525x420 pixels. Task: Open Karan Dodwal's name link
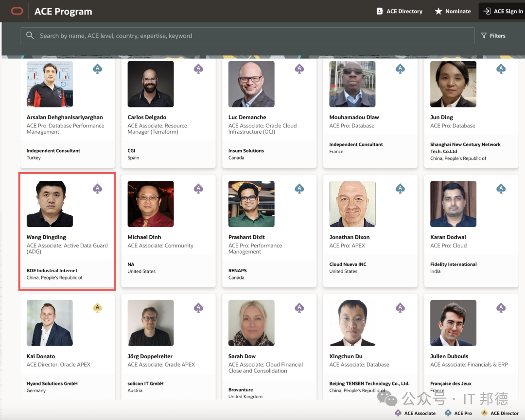click(x=448, y=237)
